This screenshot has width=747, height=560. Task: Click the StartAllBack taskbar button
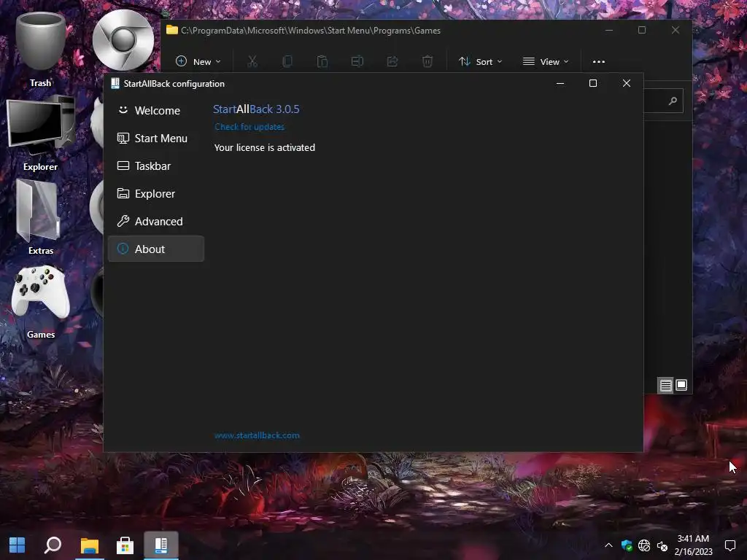pyautogui.click(x=161, y=545)
